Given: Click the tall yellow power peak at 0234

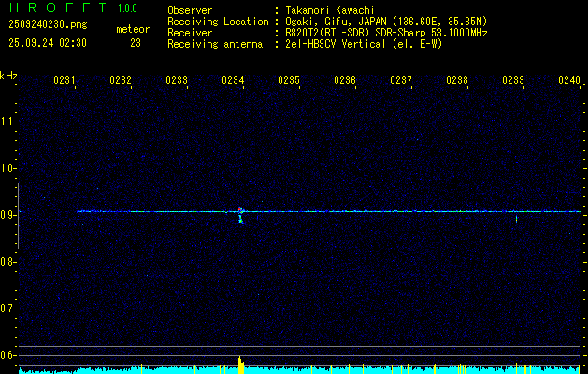Looking at the screenshot, I should (240, 365).
